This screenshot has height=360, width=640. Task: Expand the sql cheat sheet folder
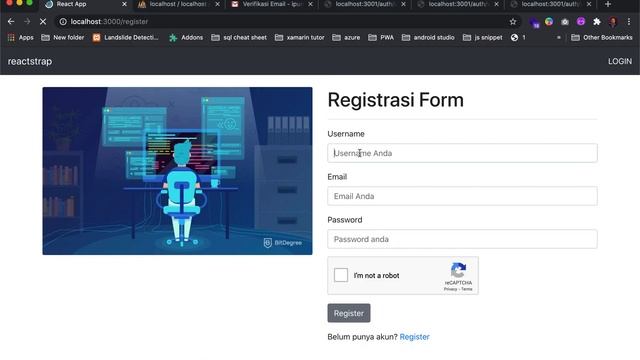(239, 38)
